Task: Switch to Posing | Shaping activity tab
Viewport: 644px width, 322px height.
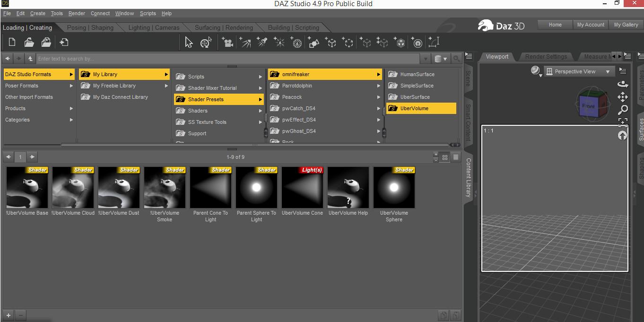Action: point(90,27)
